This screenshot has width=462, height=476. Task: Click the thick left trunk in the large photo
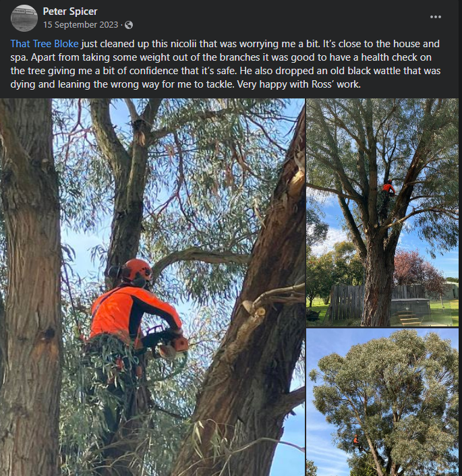[30, 287]
